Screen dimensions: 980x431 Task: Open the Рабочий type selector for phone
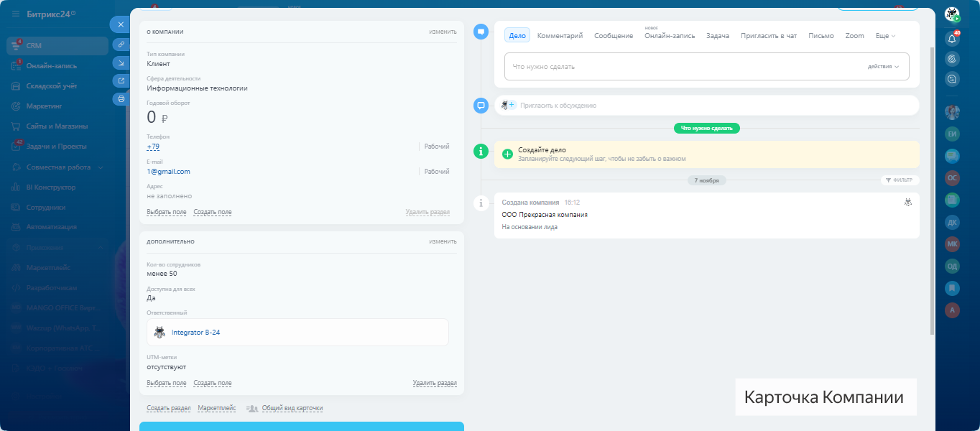tap(436, 147)
